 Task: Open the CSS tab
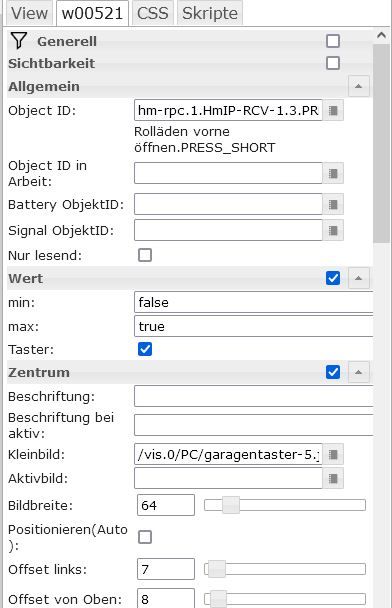[153, 13]
